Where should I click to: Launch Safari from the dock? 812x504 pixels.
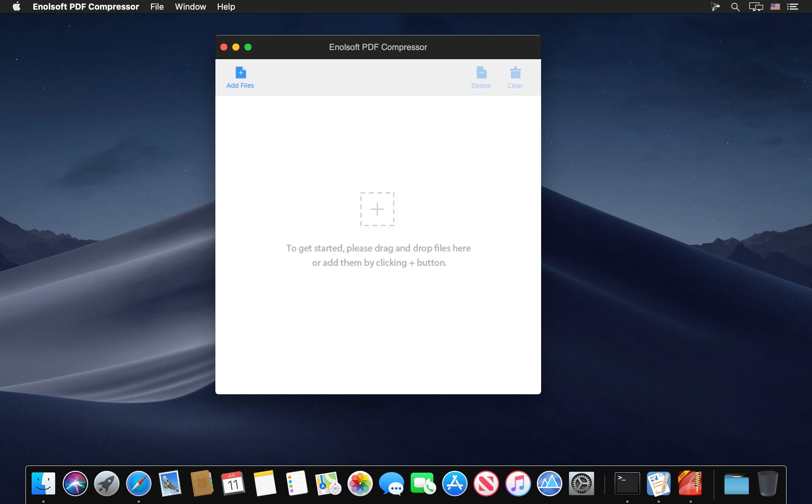tap(138, 483)
